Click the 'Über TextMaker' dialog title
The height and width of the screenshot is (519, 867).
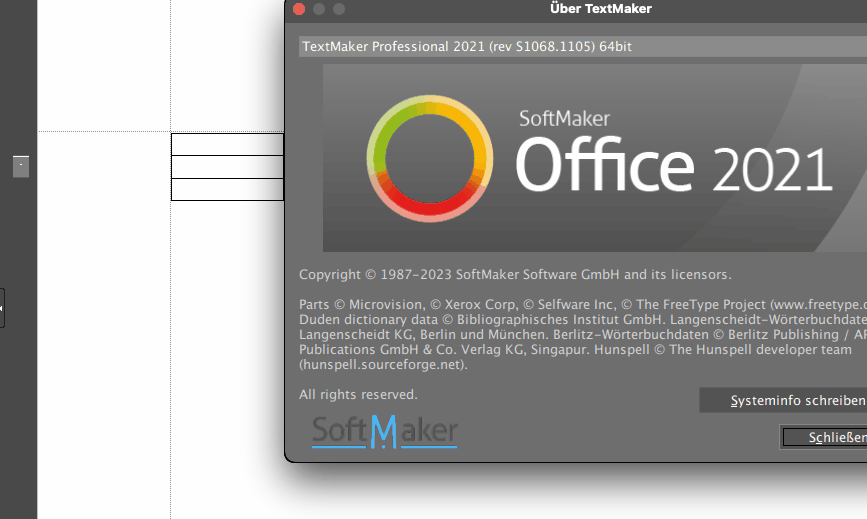pyautogui.click(x=600, y=9)
